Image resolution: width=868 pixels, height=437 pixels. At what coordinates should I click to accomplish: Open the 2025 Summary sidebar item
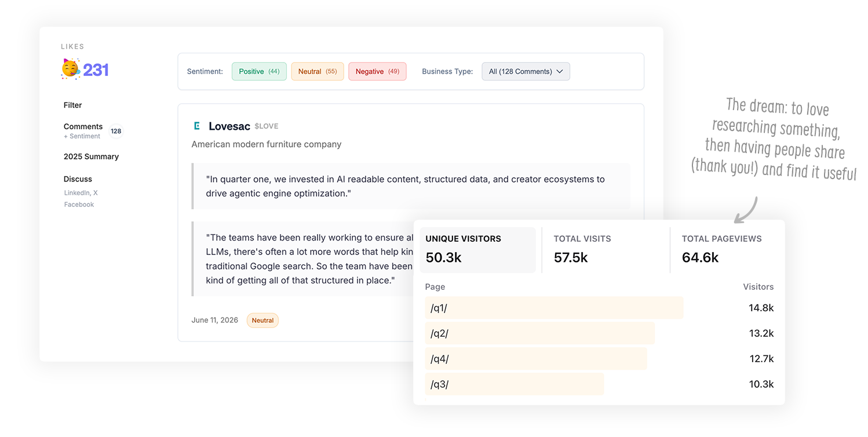tap(91, 156)
